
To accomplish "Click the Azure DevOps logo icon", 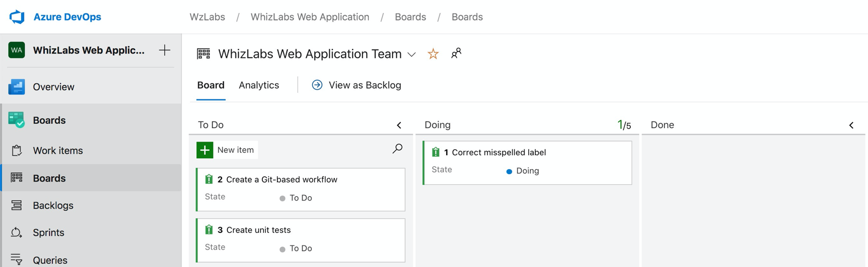I will click(17, 17).
